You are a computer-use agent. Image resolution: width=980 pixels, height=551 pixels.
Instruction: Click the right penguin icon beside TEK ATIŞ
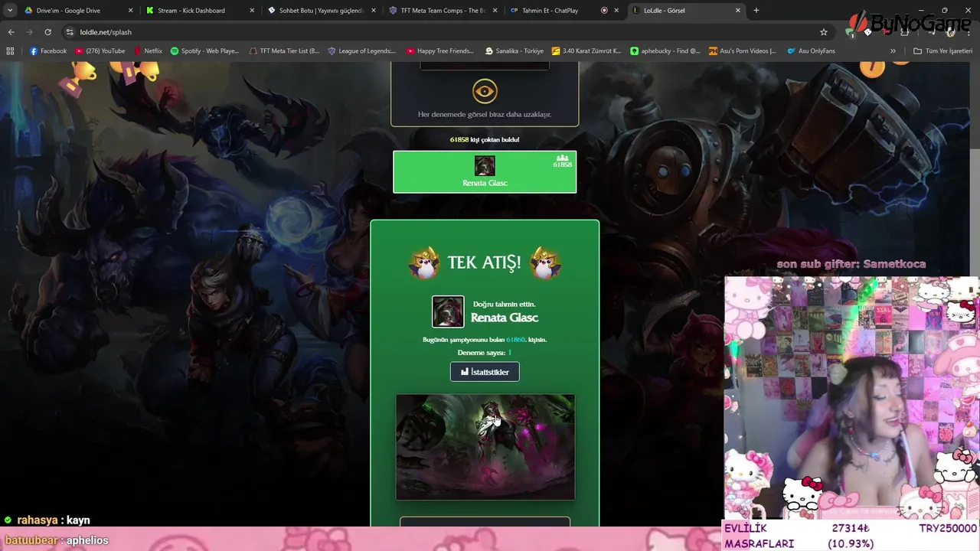tap(545, 262)
